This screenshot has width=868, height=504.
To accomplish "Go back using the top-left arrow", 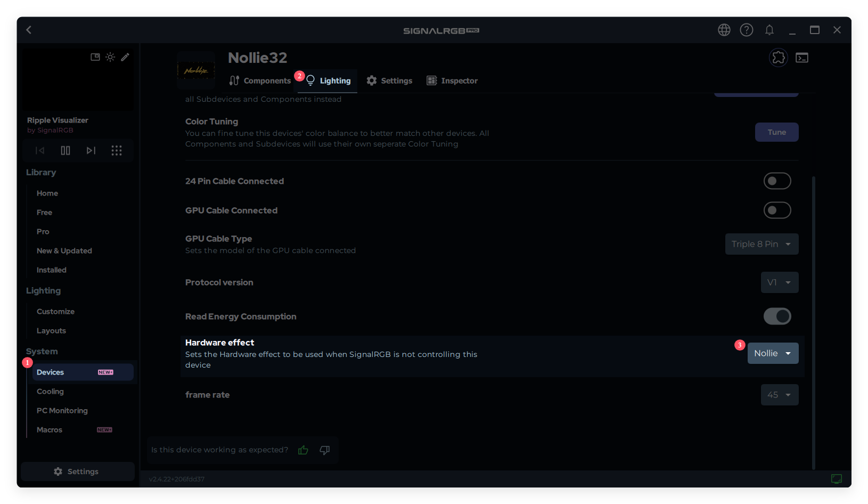I will click(x=29, y=30).
